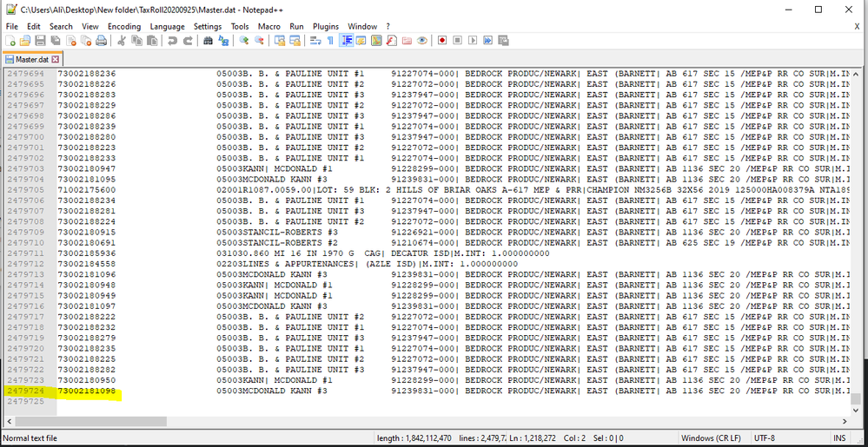Click the Redo arrow icon
This screenshot has height=447, width=868.
(x=188, y=41)
